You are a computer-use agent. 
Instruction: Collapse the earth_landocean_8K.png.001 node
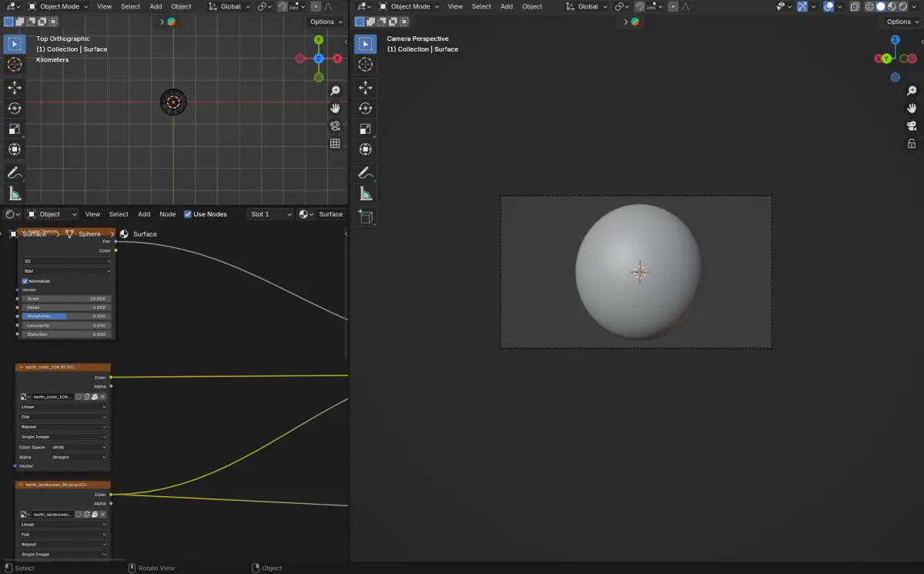(20, 485)
